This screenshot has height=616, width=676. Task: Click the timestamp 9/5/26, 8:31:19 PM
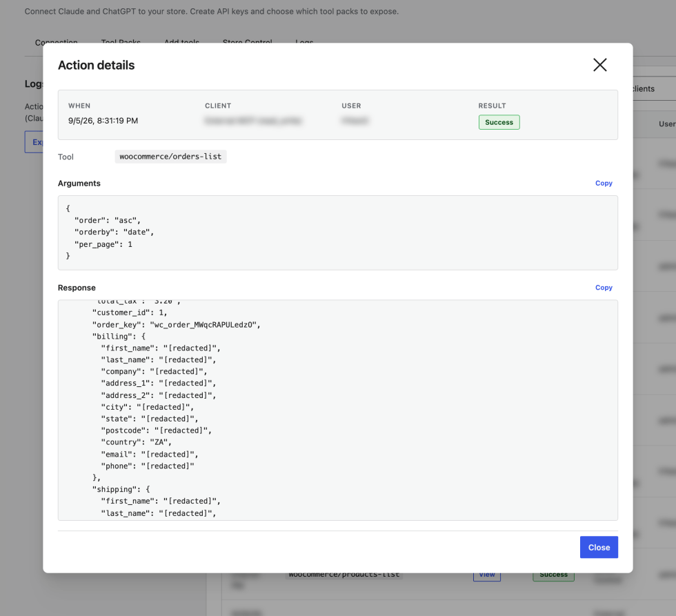[x=103, y=121]
